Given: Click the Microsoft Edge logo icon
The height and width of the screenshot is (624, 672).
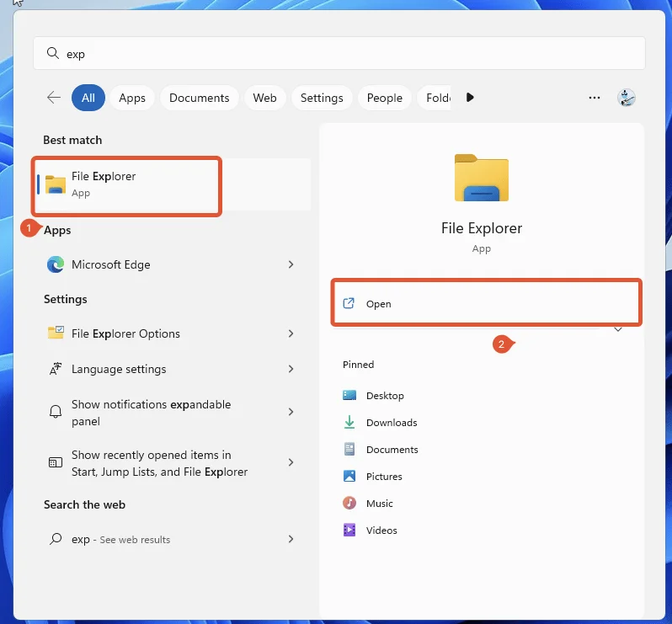Looking at the screenshot, I should point(56,264).
